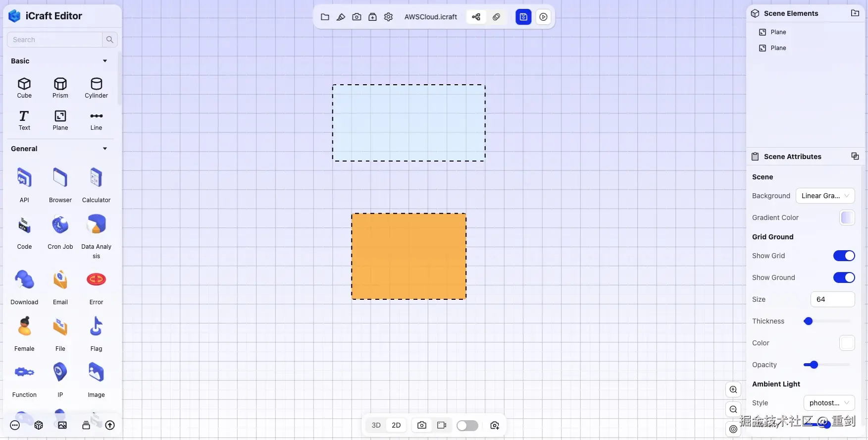Screen dimensions: 868x440
Task: Open the ambient light Style dropdown
Action: 829,403
